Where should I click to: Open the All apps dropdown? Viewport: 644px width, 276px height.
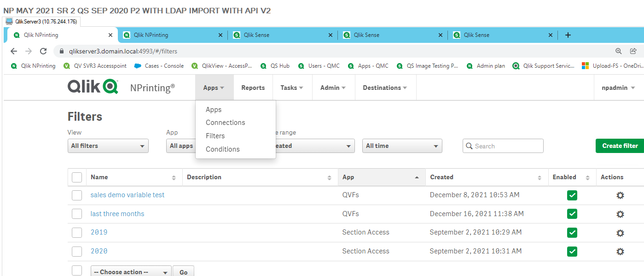(181, 146)
